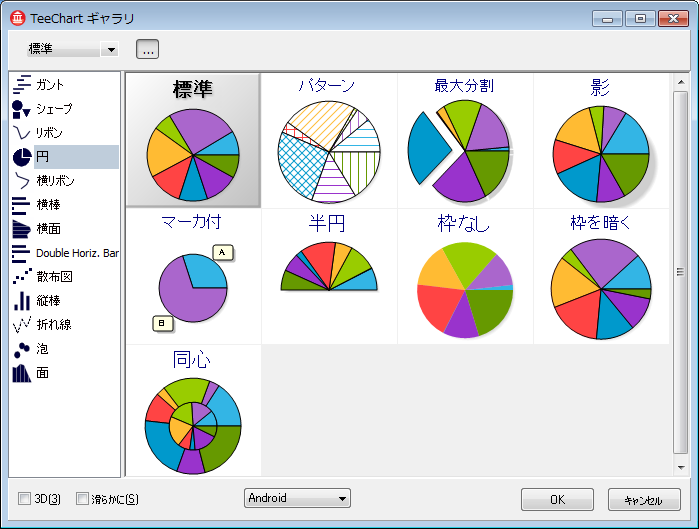Viewport: 699px width, 529px height.
Task: Click the gallery vertical scrollbar thumb
Action: click(680, 272)
